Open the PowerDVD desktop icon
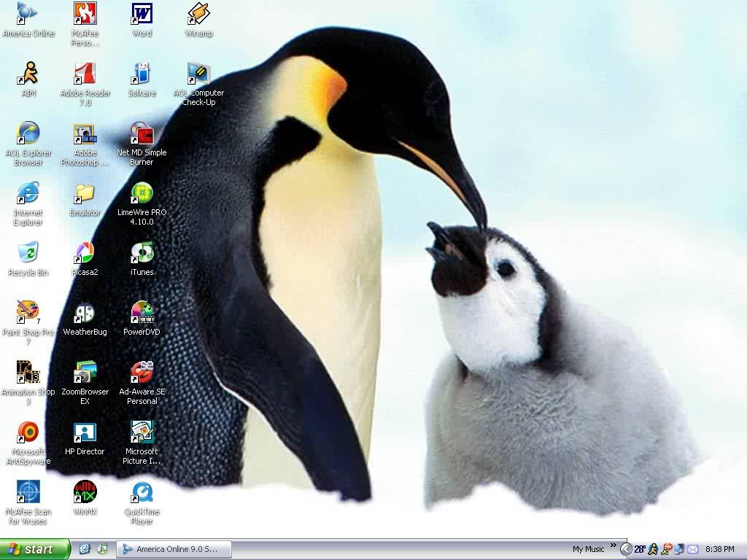This screenshot has height=560, width=747. pyautogui.click(x=142, y=314)
